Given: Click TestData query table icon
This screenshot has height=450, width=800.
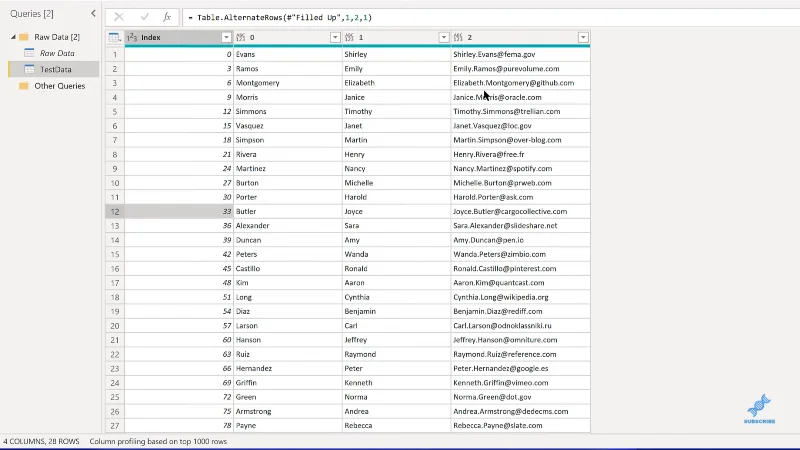Looking at the screenshot, I should (x=30, y=69).
